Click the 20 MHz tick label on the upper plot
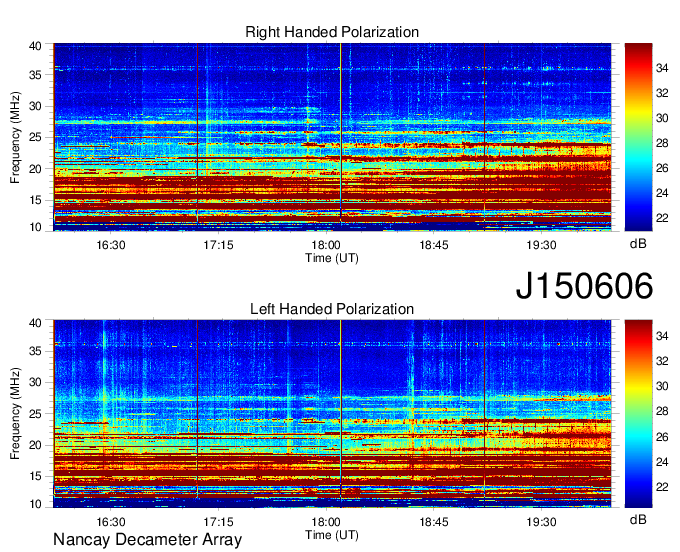This screenshot has width=680, height=552. tap(35, 169)
